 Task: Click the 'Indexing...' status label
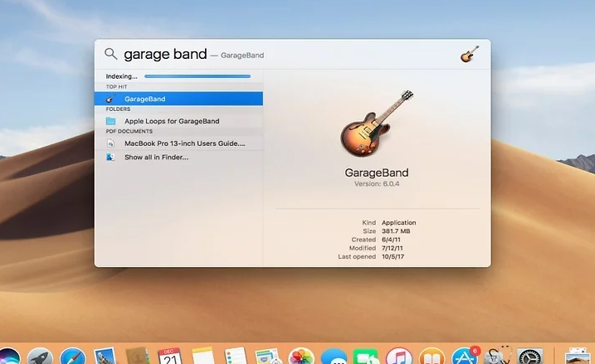tap(121, 76)
